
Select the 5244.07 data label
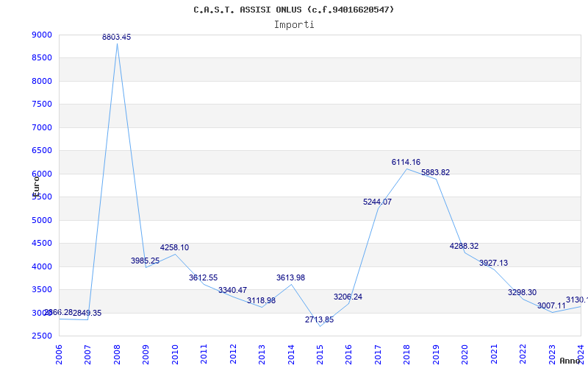(377, 202)
